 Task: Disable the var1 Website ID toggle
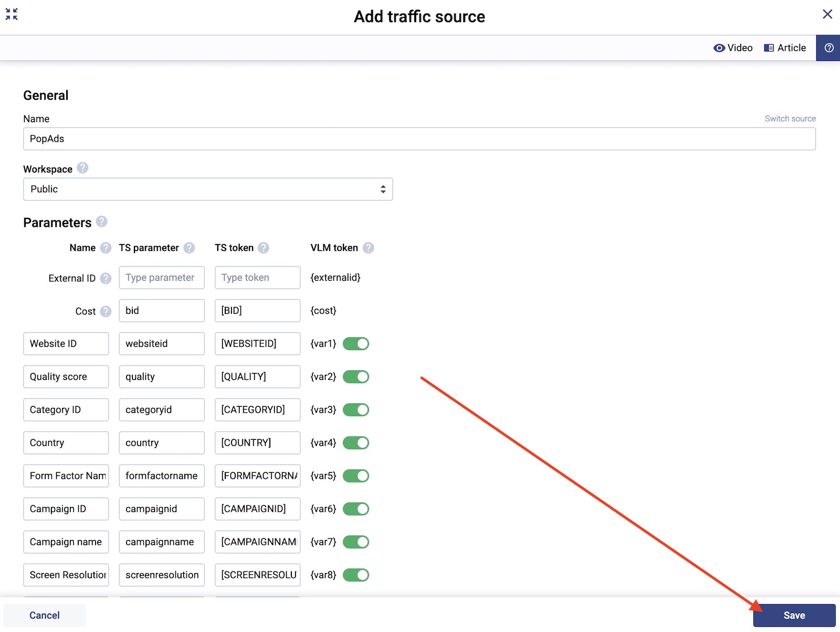pyautogui.click(x=356, y=344)
